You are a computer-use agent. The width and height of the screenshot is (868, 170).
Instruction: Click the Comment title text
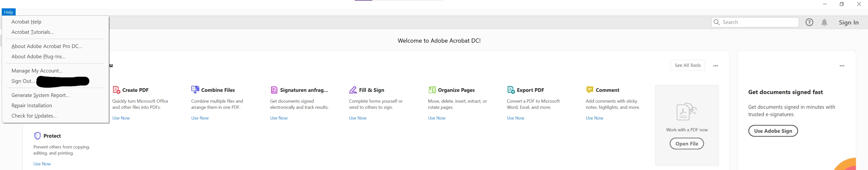click(x=608, y=90)
